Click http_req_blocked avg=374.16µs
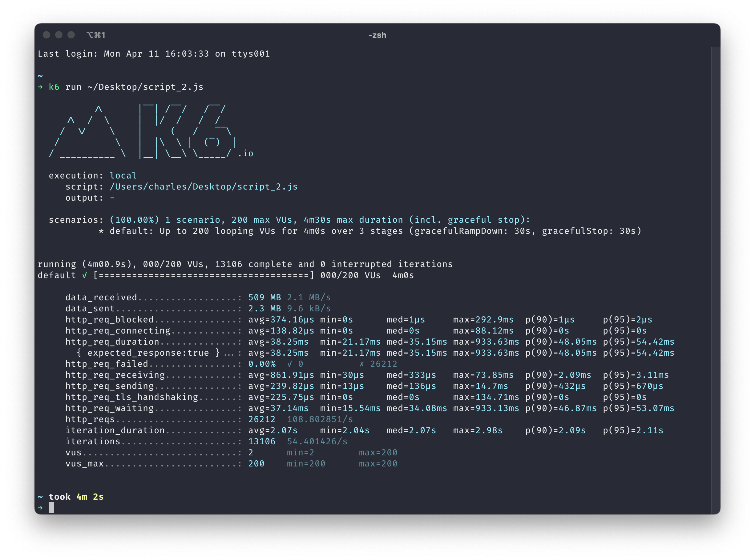Screen dimensions: 755x560 tap(281, 320)
